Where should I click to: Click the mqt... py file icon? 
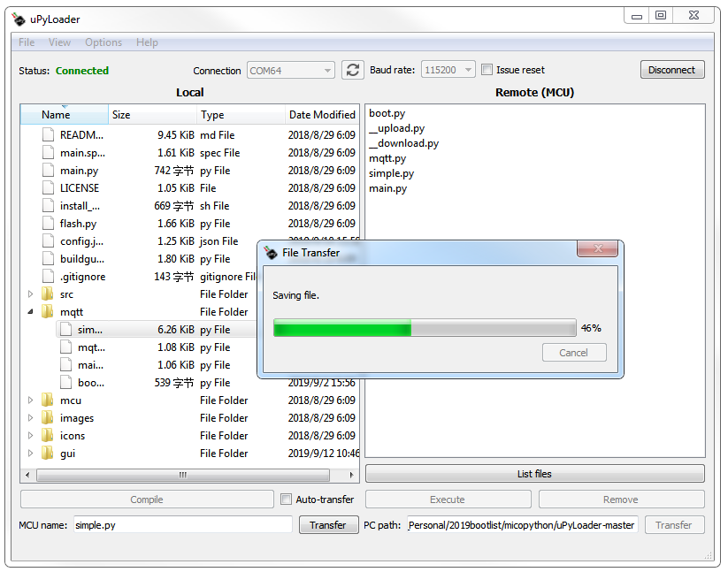[66, 347]
